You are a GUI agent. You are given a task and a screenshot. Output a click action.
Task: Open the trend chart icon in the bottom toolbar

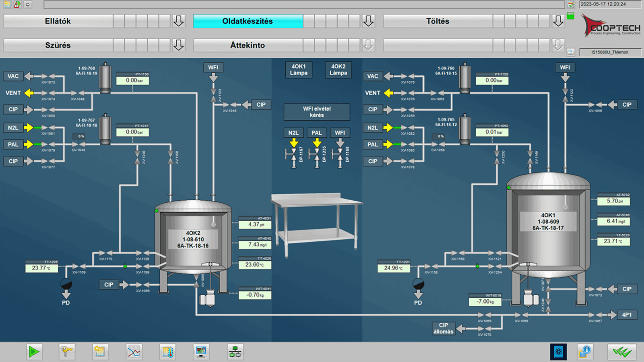134,352
